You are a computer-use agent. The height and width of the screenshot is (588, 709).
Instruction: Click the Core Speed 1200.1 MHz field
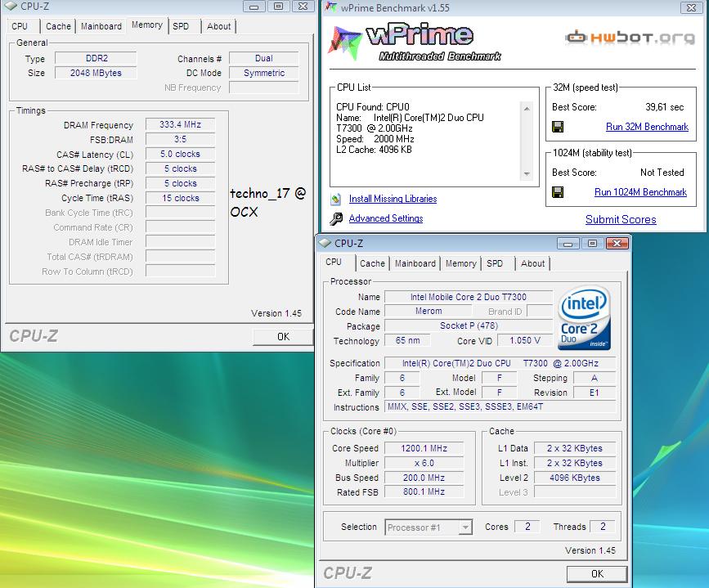pyautogui.click(x=424, y=448)
